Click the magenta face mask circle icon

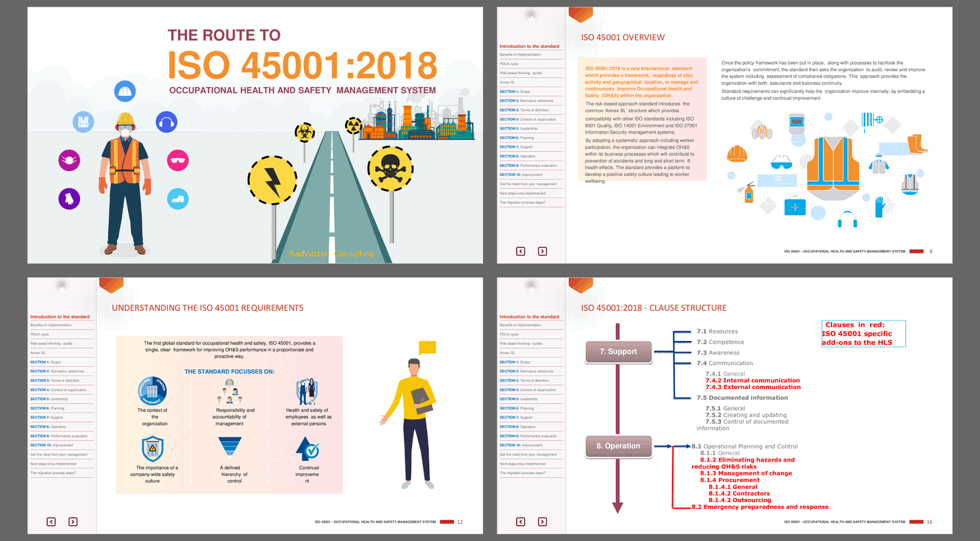click(x=69, y=160)
